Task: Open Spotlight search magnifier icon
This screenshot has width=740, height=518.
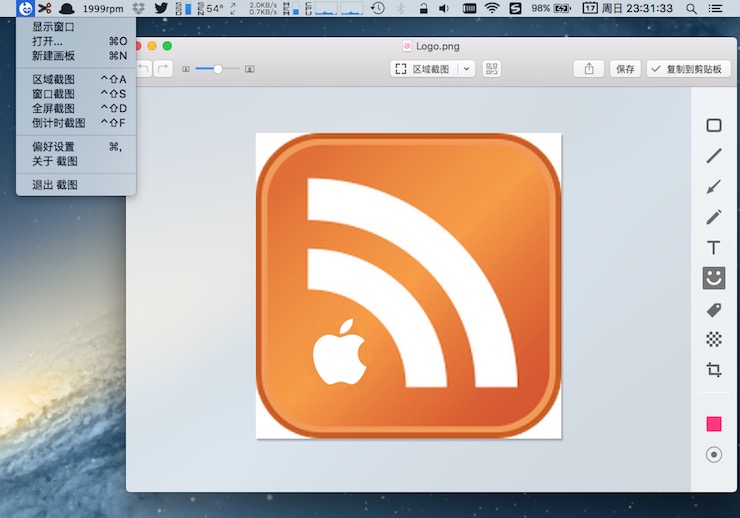Action: pos(691,8)
